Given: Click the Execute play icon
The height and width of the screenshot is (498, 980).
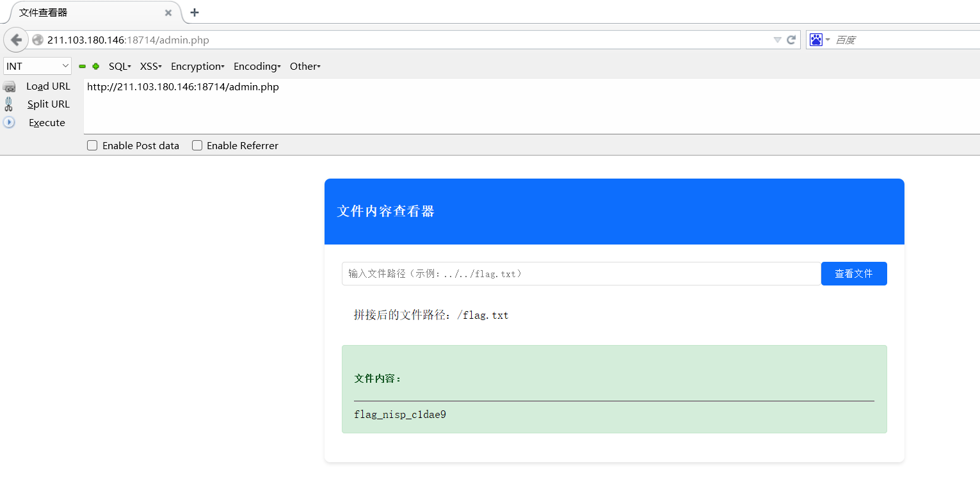Looking at the screenshot, I should pos(9,122).
